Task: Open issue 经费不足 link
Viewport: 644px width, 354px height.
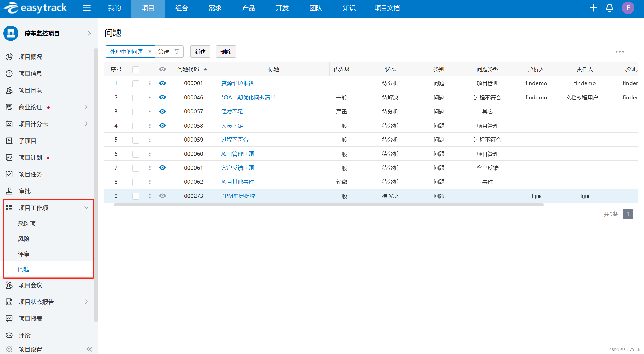Action: (232, 111)
